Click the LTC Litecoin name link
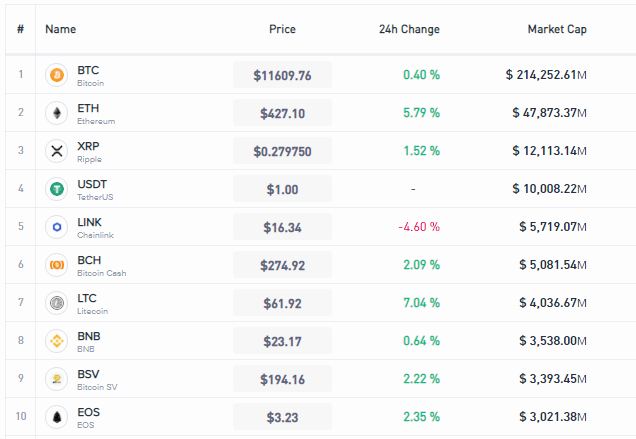 point(92,303)
